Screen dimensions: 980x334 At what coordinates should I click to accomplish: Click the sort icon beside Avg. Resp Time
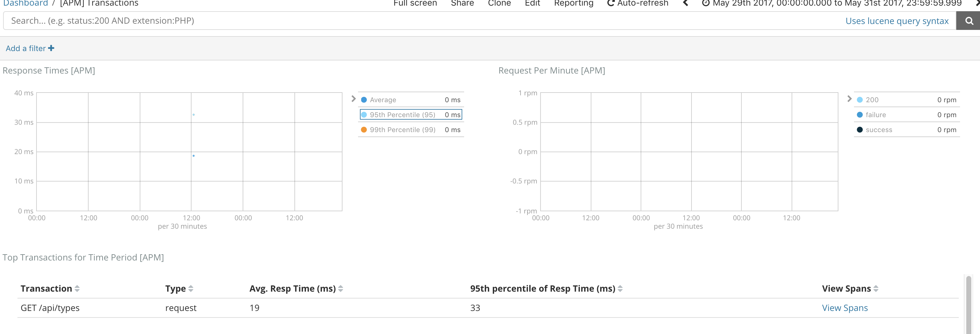(341, 289)
